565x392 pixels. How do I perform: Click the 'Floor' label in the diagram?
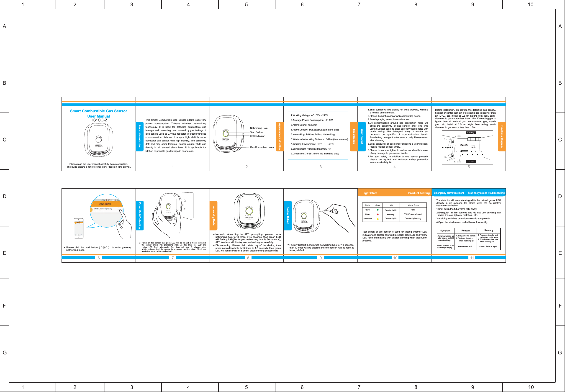click(x=471, y=162)
